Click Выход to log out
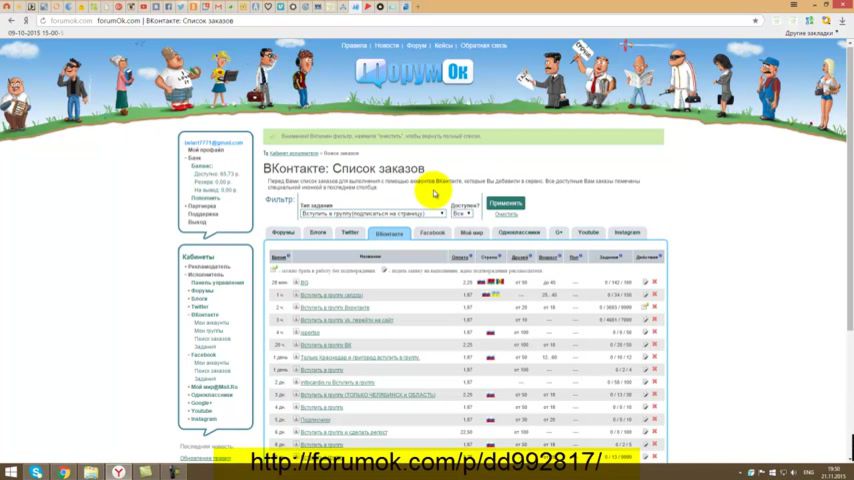The width and height of the screenshot is (854, 480). [197, 222]
